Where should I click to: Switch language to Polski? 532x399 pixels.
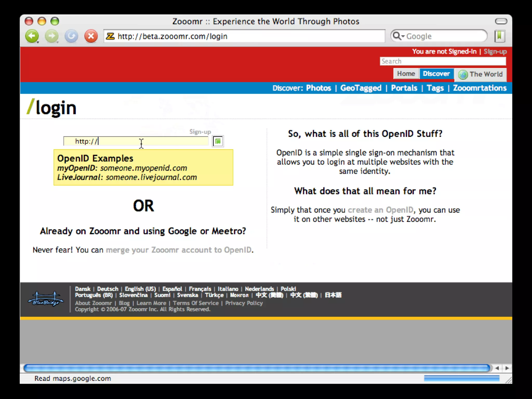[288, 289]
